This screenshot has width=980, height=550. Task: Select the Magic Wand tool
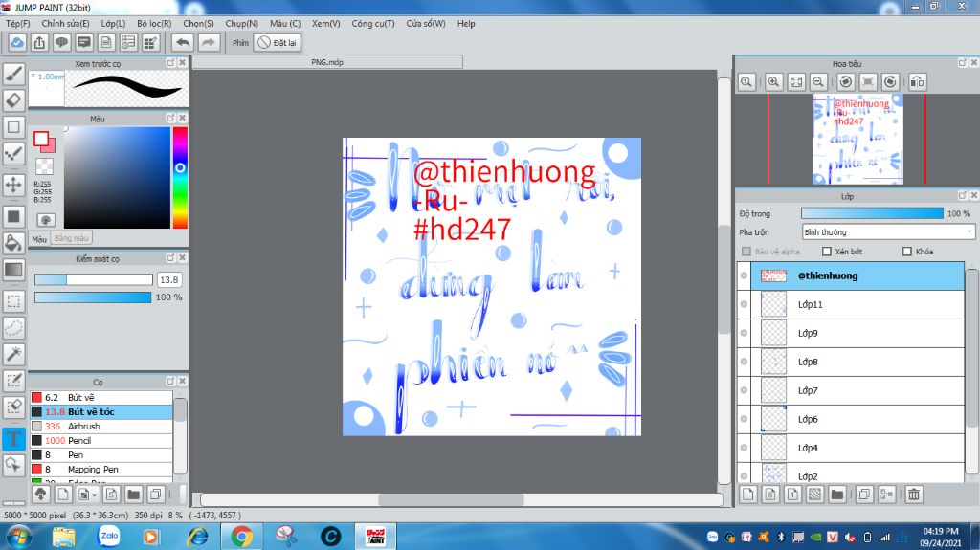pos(13,354)
